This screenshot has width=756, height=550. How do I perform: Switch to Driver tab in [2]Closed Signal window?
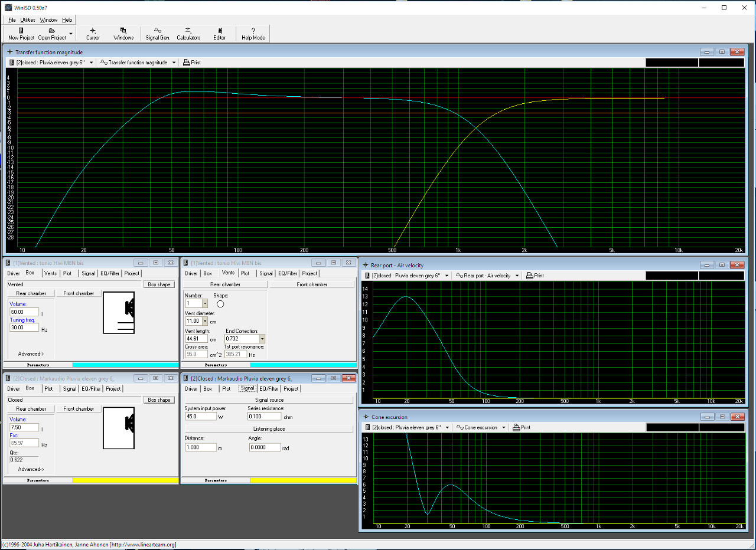(191, 389)
